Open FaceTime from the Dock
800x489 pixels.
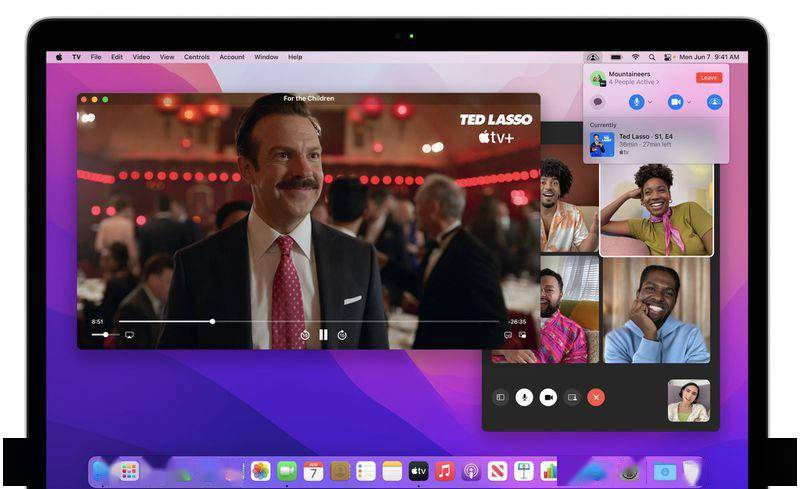coord(287,471)
